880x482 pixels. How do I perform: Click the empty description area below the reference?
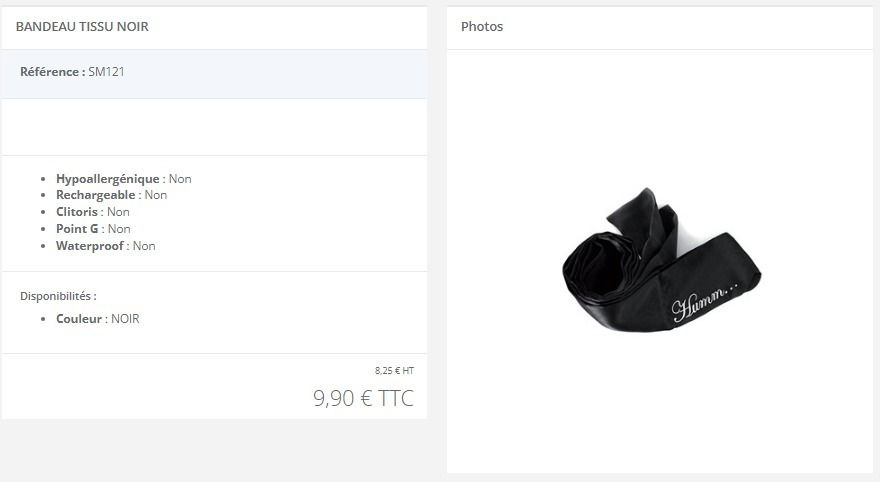pos(214,127)
